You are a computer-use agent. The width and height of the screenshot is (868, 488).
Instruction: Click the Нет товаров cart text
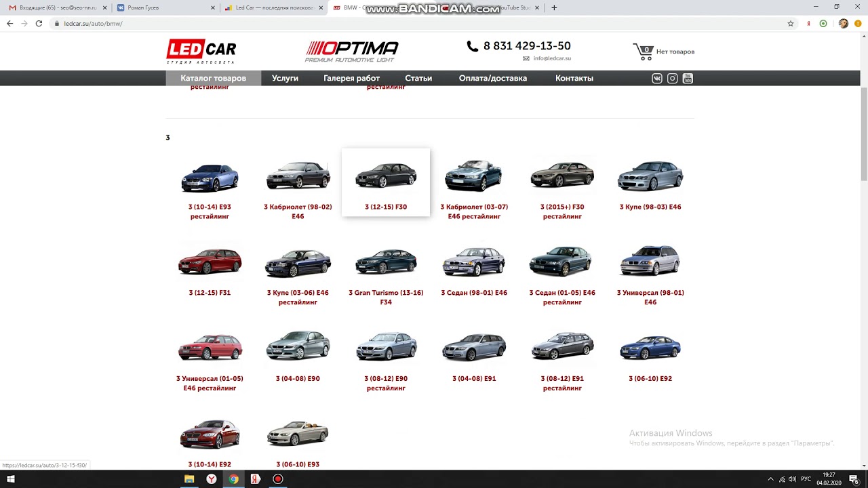[x=675, y=52]
